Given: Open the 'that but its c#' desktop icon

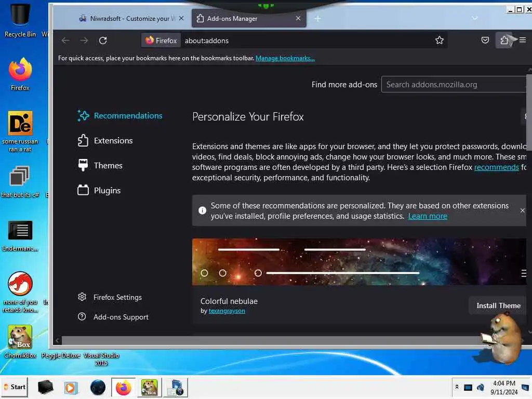Looking at the screenshot, I should (x=20, y=181).
